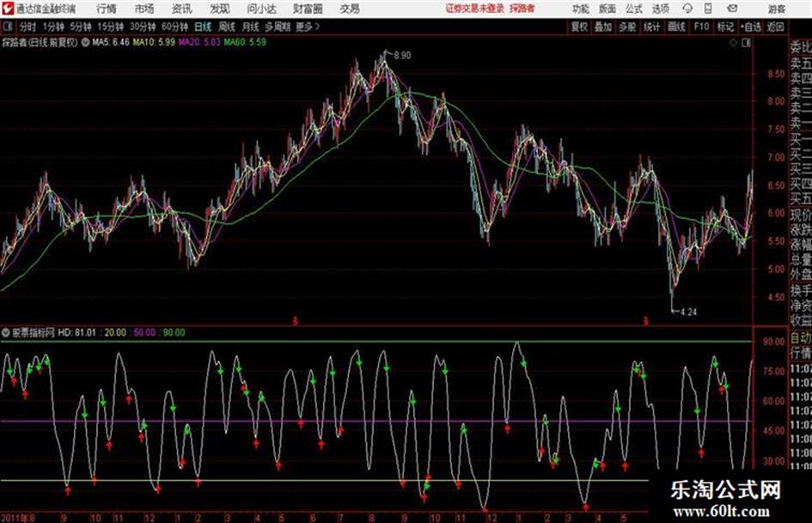Open the mail message icon
Screen dimensions: 812x523
(x=732, y=9)
